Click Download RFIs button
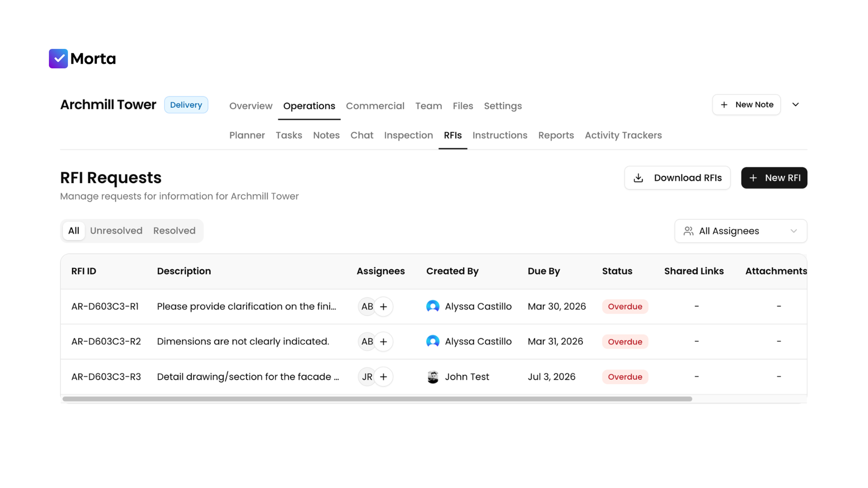The image size is (868, 488). pyautogui.click(x=677, y=178)
